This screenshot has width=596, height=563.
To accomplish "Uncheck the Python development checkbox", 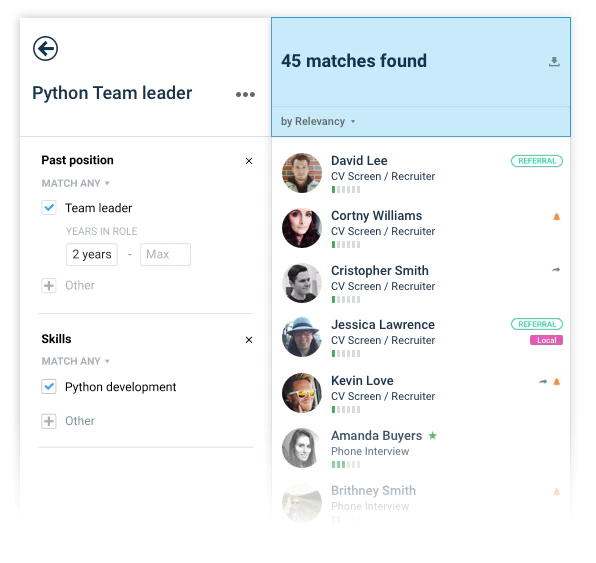I will (49, 387).
